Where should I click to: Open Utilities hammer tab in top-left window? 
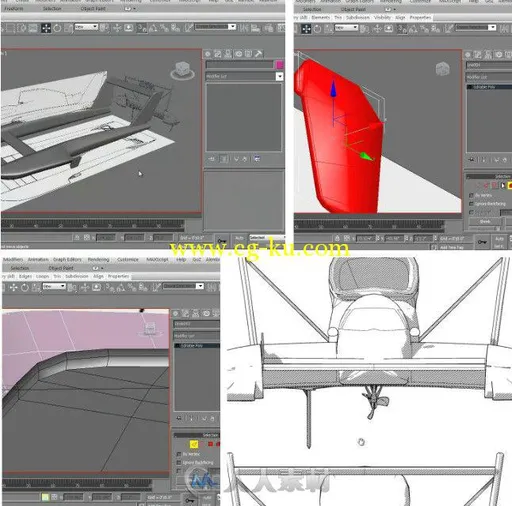point(259,54)
